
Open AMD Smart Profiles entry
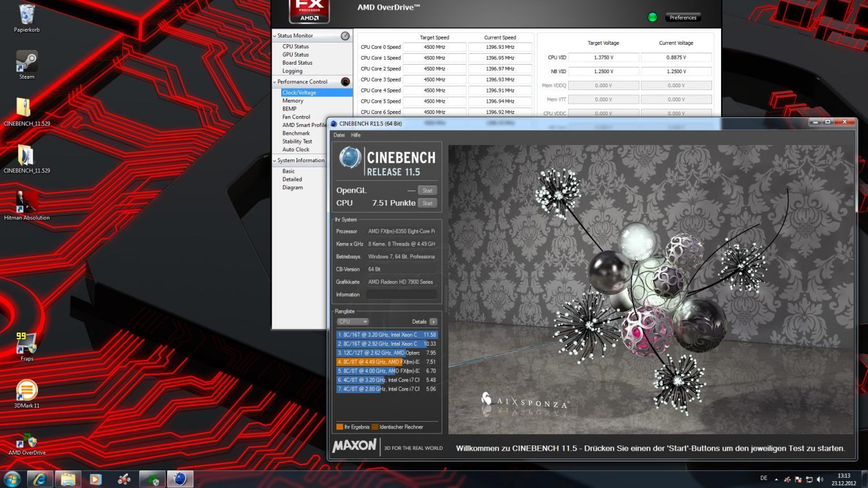(304, 125)
